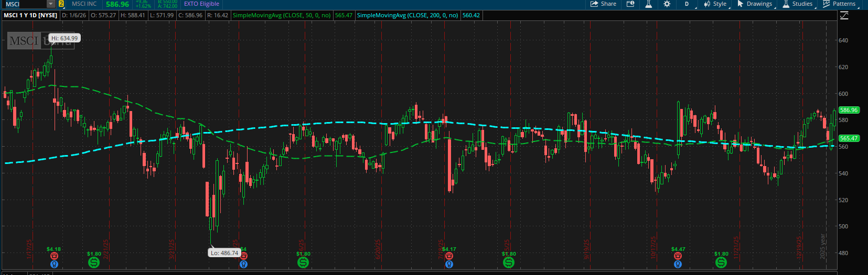Click the $4.18 earnings phone icon

pos(54,256)
